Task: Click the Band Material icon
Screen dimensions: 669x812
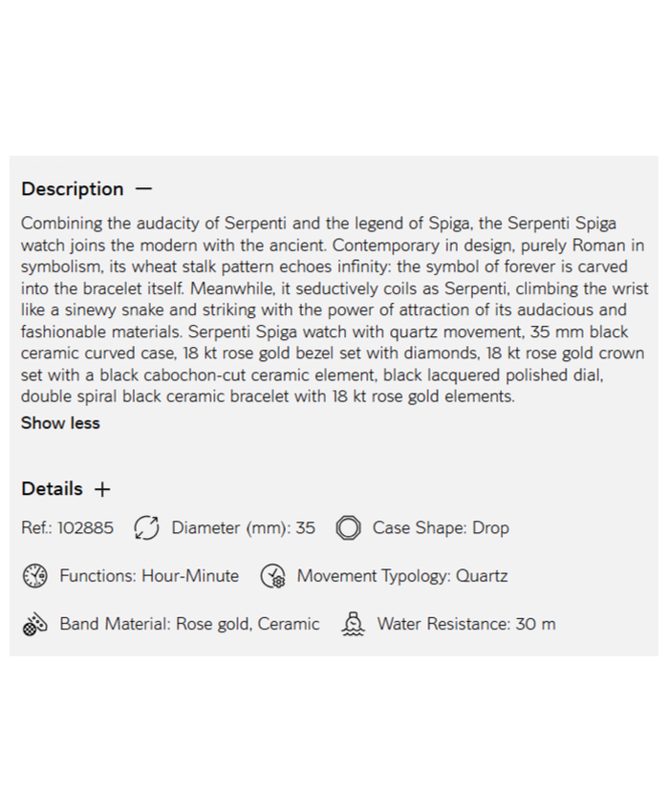Action: point(34,625)
